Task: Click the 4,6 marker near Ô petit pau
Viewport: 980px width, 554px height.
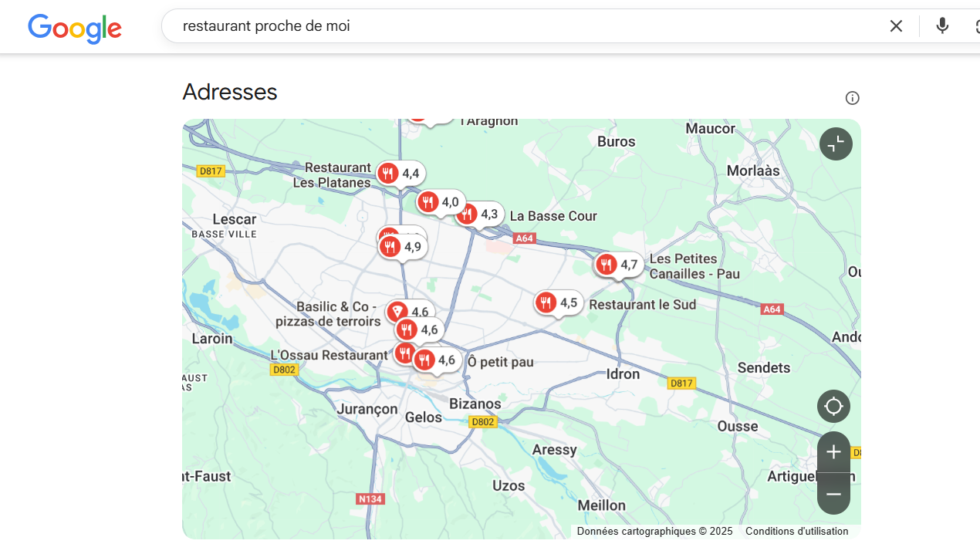Action: tap(426, 359)
